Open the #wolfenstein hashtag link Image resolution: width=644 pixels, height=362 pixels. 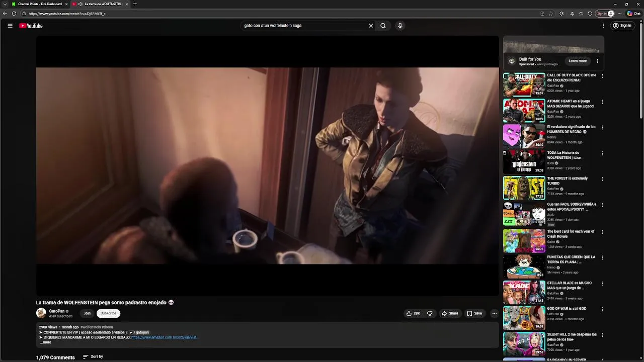point(91,327)
